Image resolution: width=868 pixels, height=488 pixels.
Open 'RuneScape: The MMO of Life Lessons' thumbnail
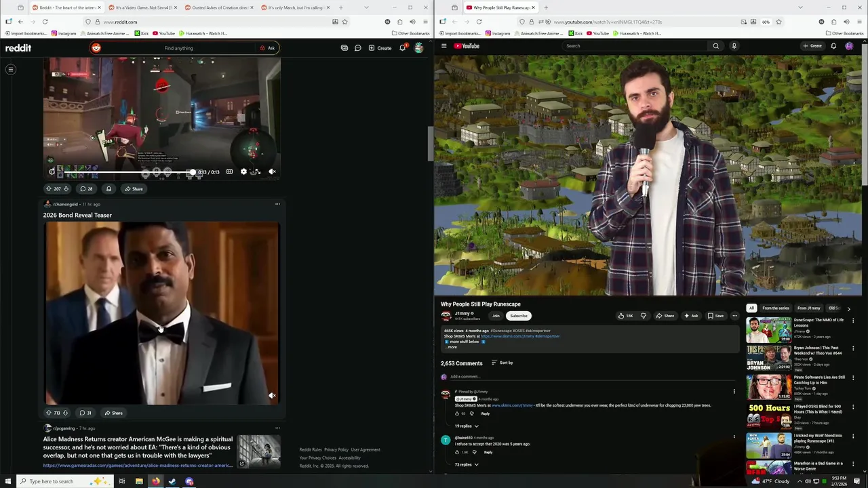click(768, 330)
